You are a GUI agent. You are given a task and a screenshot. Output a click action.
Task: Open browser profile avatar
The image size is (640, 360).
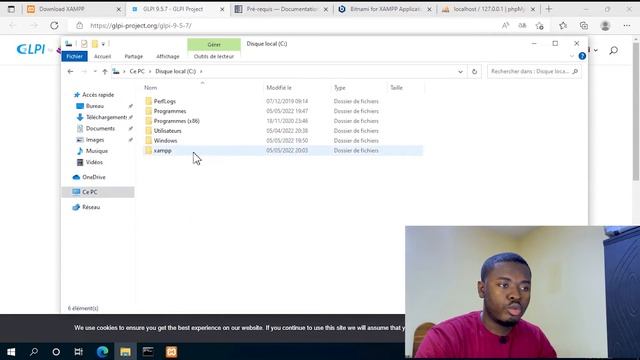(x=605, y=26)
